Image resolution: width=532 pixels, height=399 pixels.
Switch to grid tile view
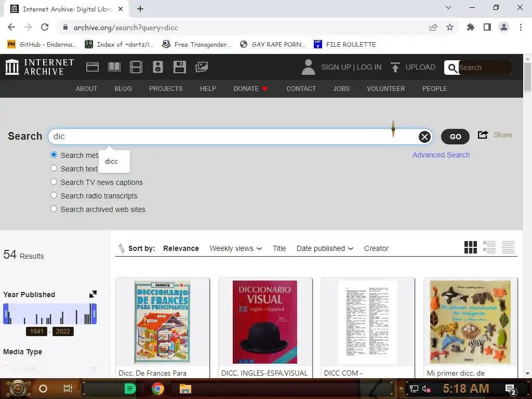471,247
